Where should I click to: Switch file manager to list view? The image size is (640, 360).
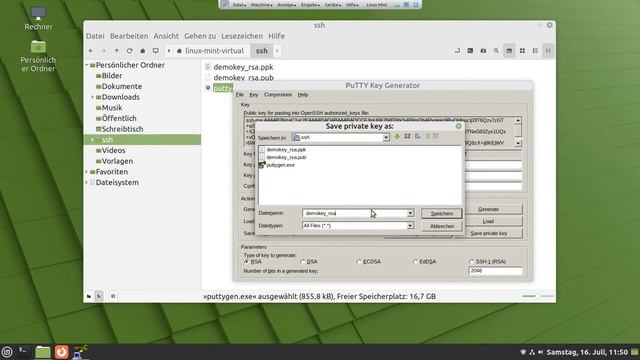(535, 51)
